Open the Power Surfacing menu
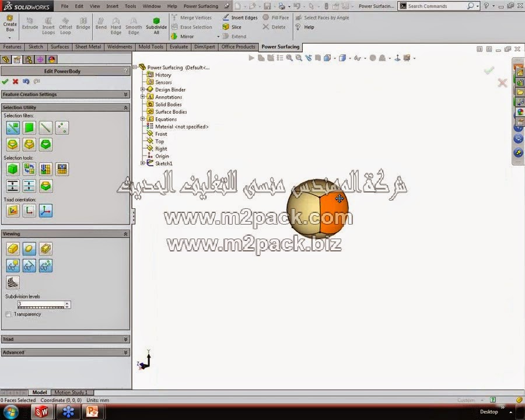The height and width of the screenshot is (420, 525). (201, 6)
